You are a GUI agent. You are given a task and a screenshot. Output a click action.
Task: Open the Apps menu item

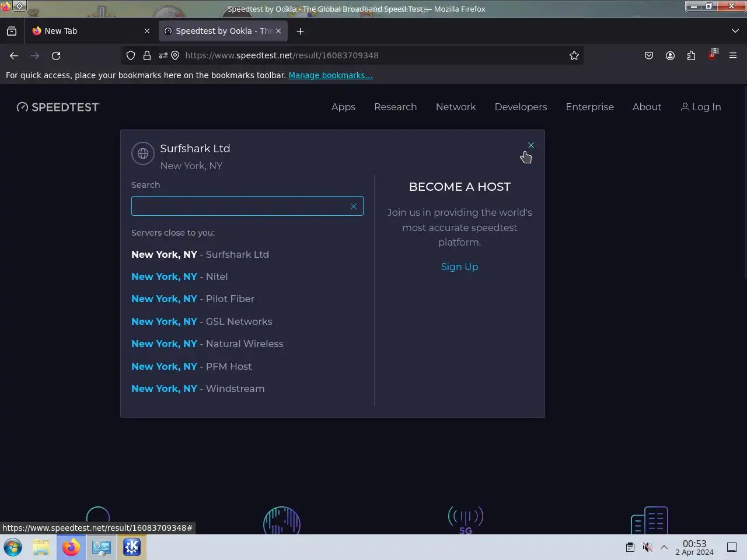(343, 107)
